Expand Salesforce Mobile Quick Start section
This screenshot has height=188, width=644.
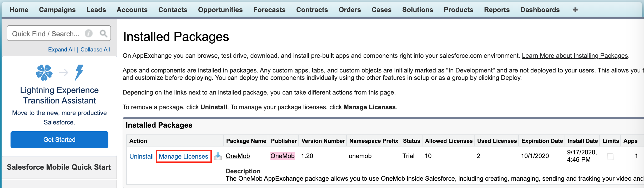pyautogui.click(x=59, y=167)
